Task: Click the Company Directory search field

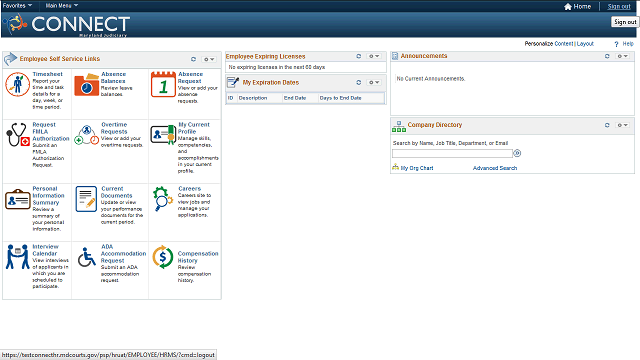Action: (452, 153)
